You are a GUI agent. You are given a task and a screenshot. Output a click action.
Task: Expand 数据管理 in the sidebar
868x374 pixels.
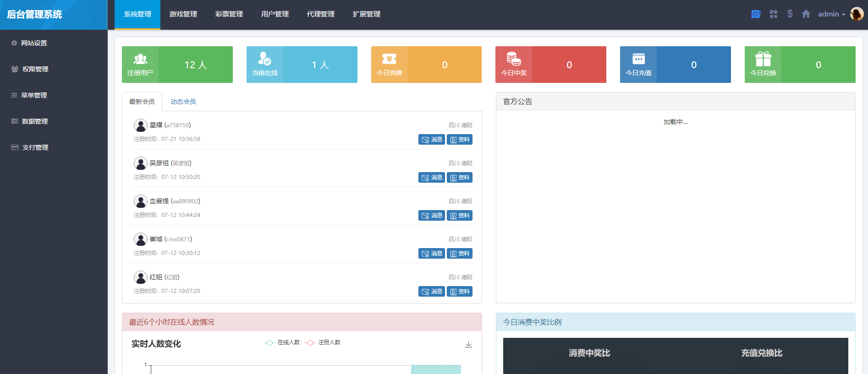pyautogui.click(x=35, y=121)
